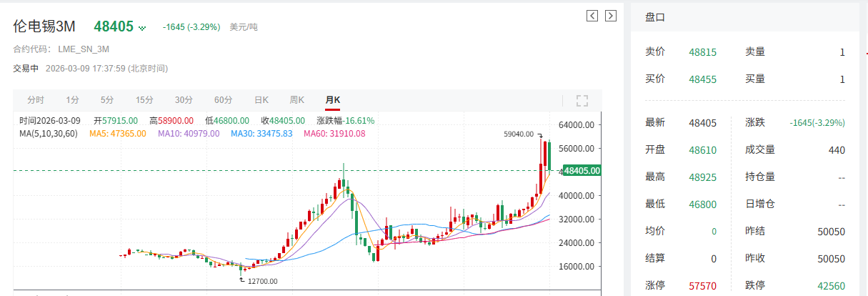The width and height of the screenshot is (868, 296).
Task: Click the next contract right arrow
Action: (x=610, y=16)
